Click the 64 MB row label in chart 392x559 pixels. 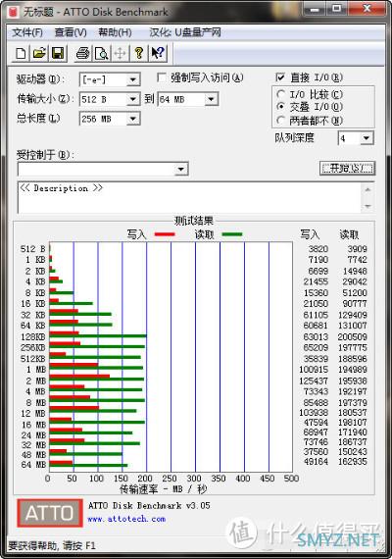click(x=33, y=465)
